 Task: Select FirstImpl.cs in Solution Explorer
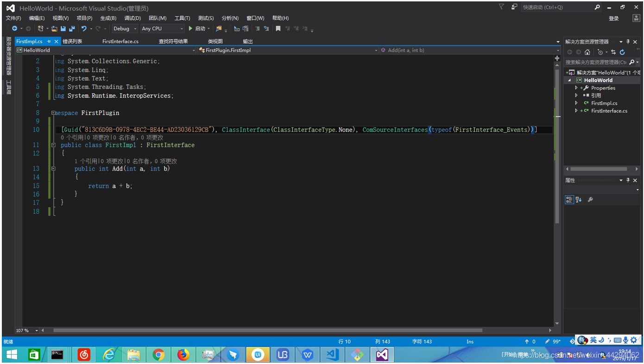604,103
